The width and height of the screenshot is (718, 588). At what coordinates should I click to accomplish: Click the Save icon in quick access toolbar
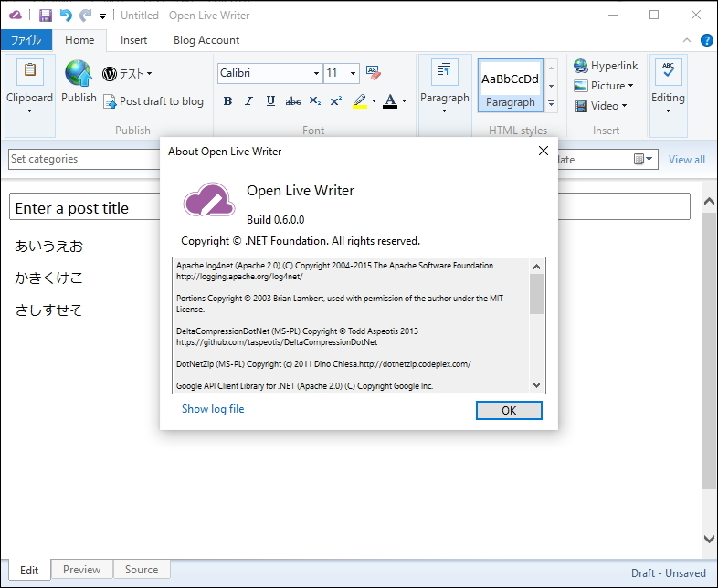point(46,16)
